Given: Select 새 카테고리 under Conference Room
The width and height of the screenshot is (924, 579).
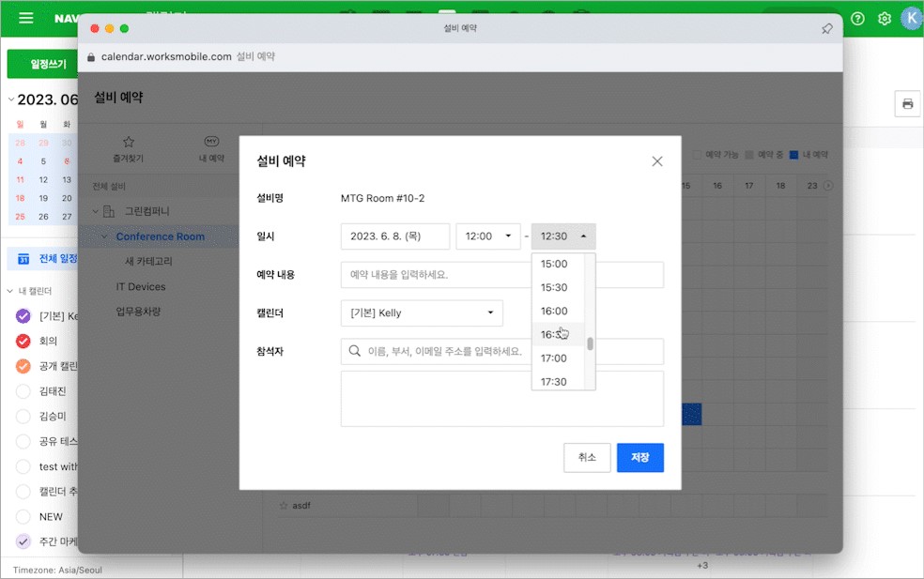Looking at the screenshot, I should coord(148,261).
